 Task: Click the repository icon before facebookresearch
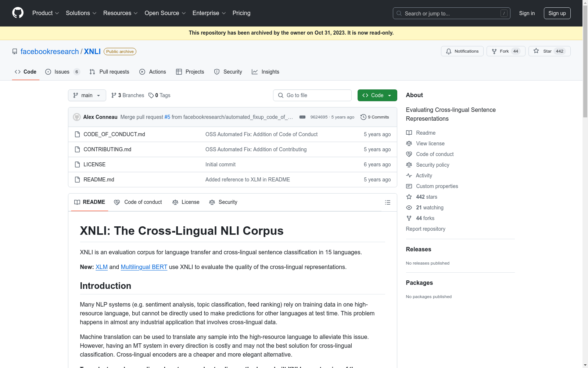(15, 52)
